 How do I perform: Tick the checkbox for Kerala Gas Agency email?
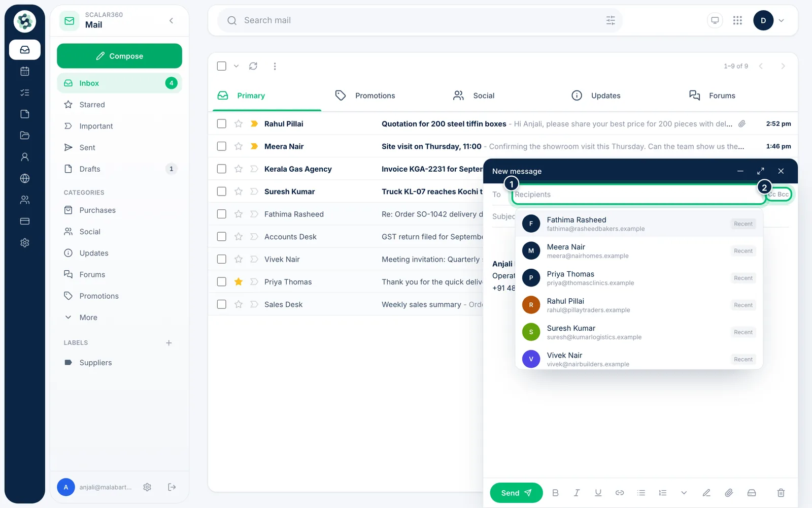tap(221, 169)
